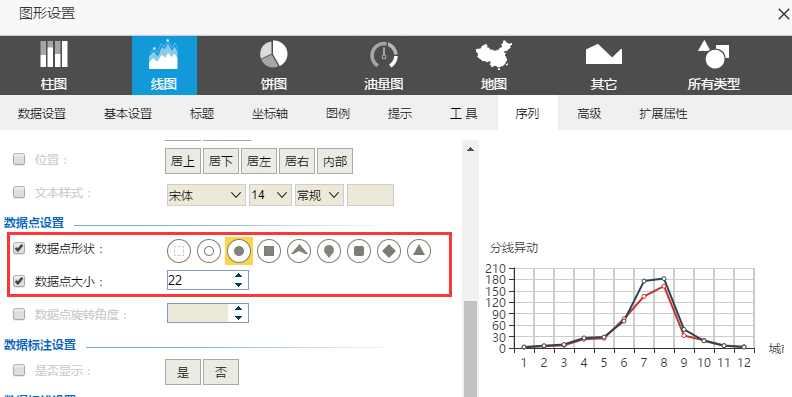Viewport: 792px width, 397px height.
Task: Decrease the 数据点旋转角度 value
Action: coord(238,318)
